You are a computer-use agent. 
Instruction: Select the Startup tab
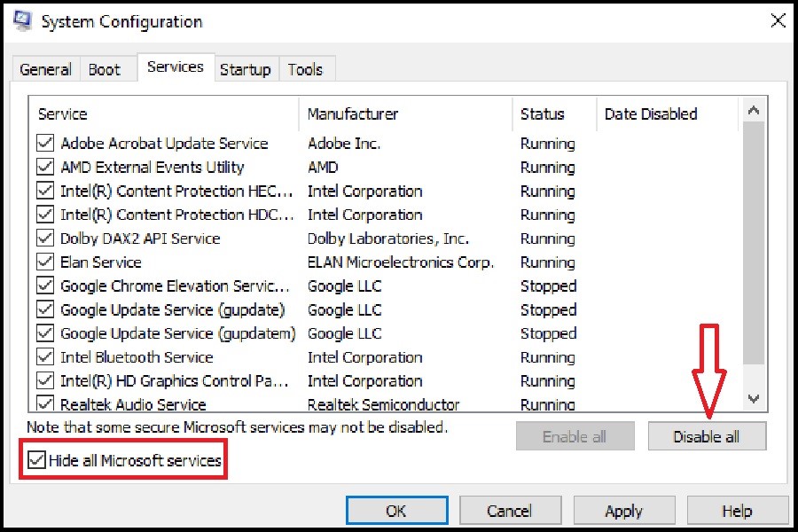(x=246, y=69)
